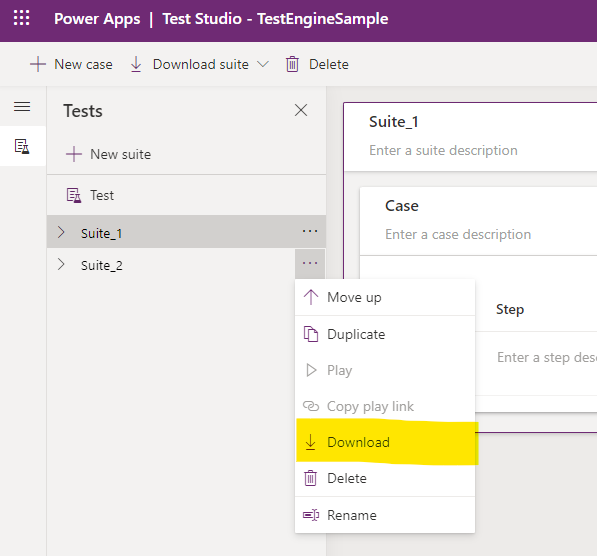Click the New case button
The image size is (597, 556).
click(x=71, y=64)
